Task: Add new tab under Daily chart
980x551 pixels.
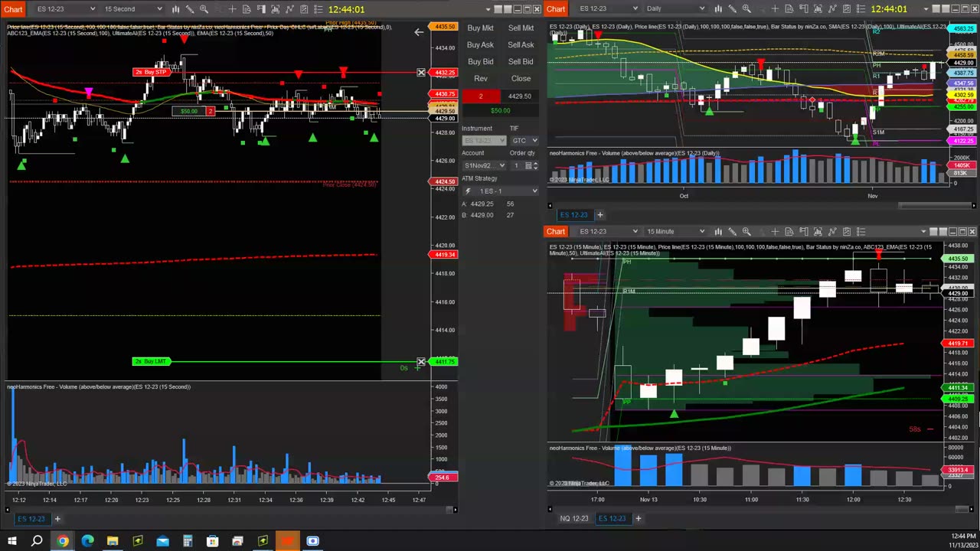Action: 599,215
